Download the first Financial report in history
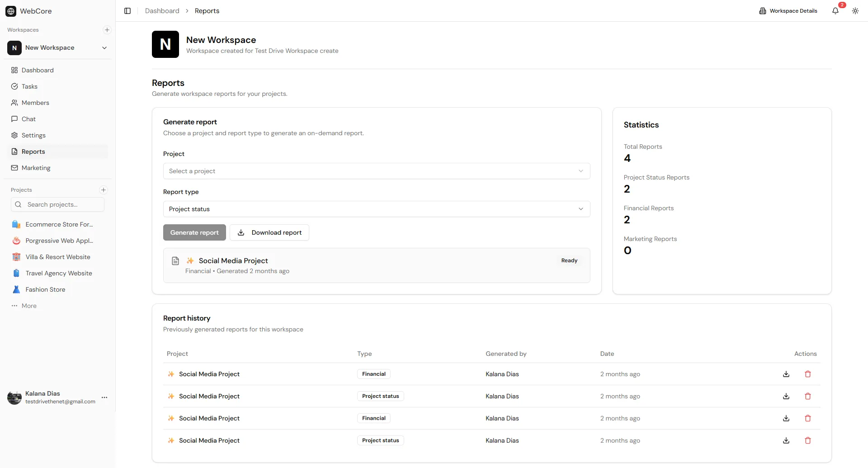This screenshot has width=868, height=468. pyautogui.click(x=786, y=374)
